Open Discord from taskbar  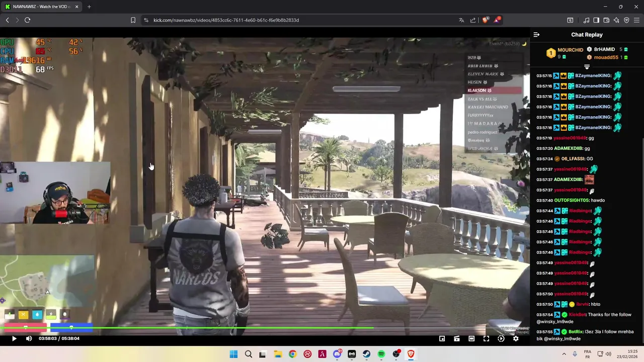337,354
